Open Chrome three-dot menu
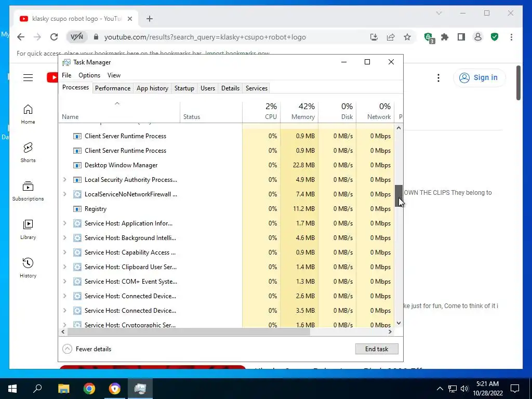The width and height of the screenshot is (532, 399). click(x=511, y=37)
